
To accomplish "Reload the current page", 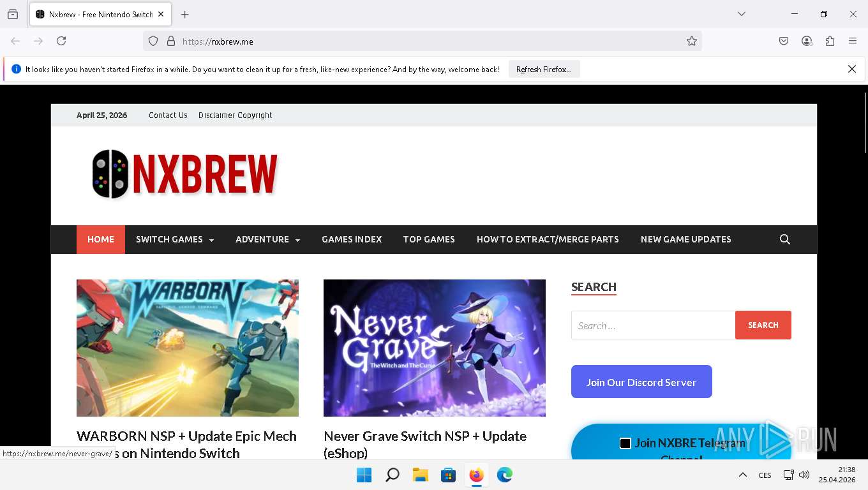I will click(61, 41).
